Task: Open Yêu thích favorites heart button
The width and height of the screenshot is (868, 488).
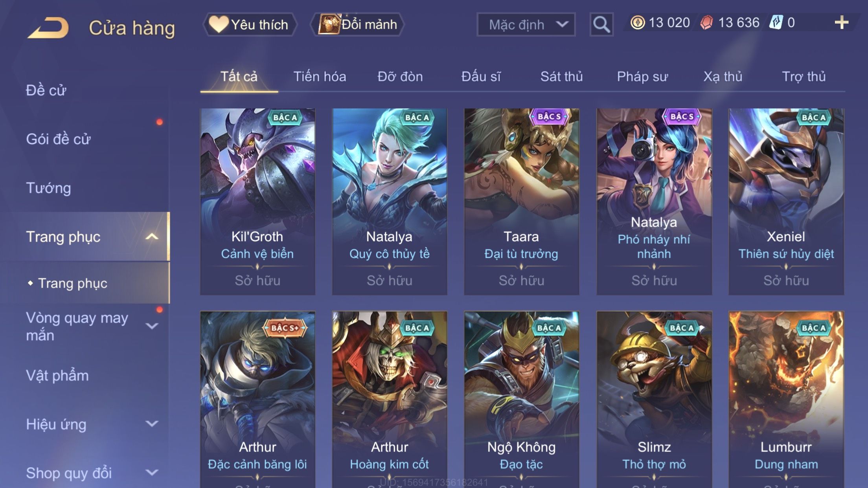Action: 249,24
